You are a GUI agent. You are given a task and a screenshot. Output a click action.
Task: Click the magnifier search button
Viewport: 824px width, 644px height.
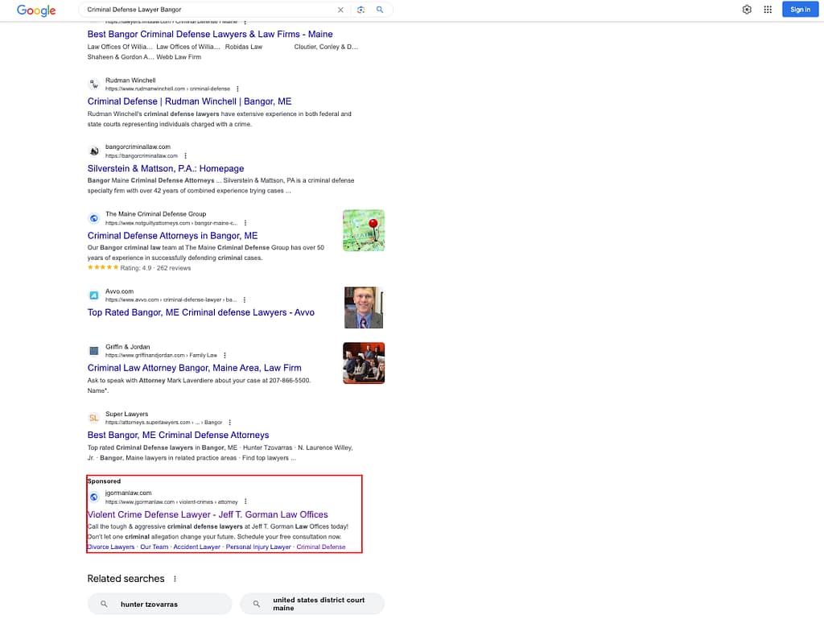click(x=380, y=10)
